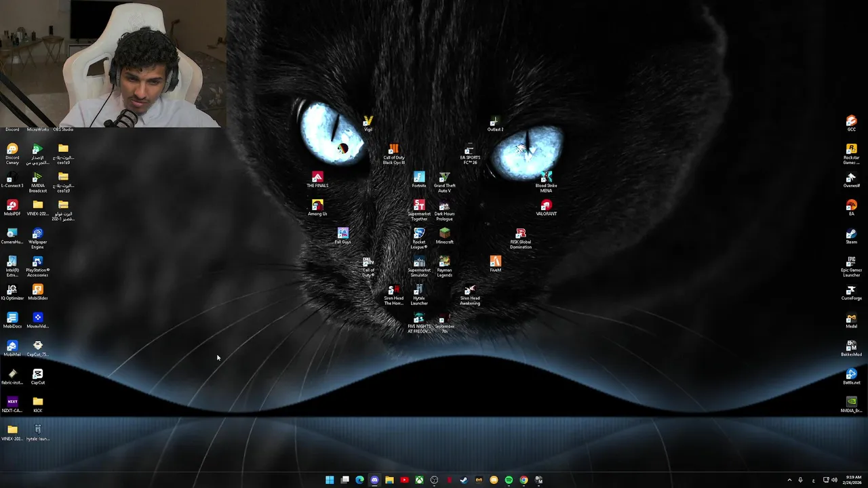Show hidden system tray icons
The width and height of the screenshot is (868, 488).
(789, 480)
